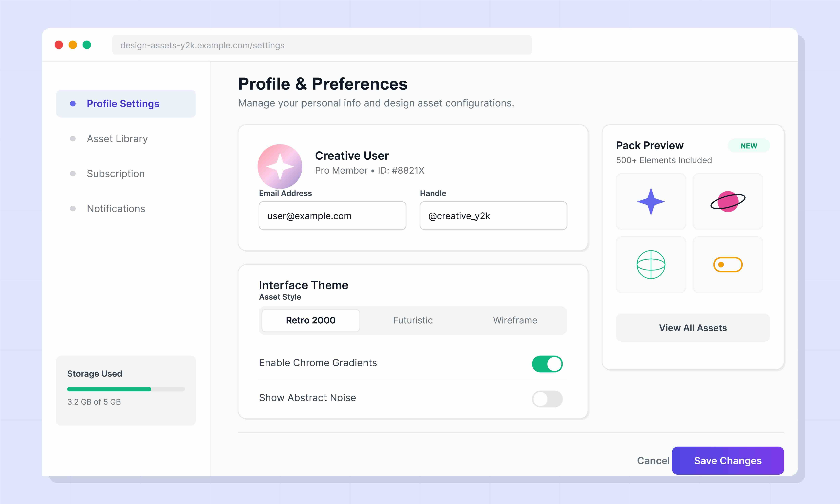
Task: Click the Handle input field
Action: [x=493, y=216]
